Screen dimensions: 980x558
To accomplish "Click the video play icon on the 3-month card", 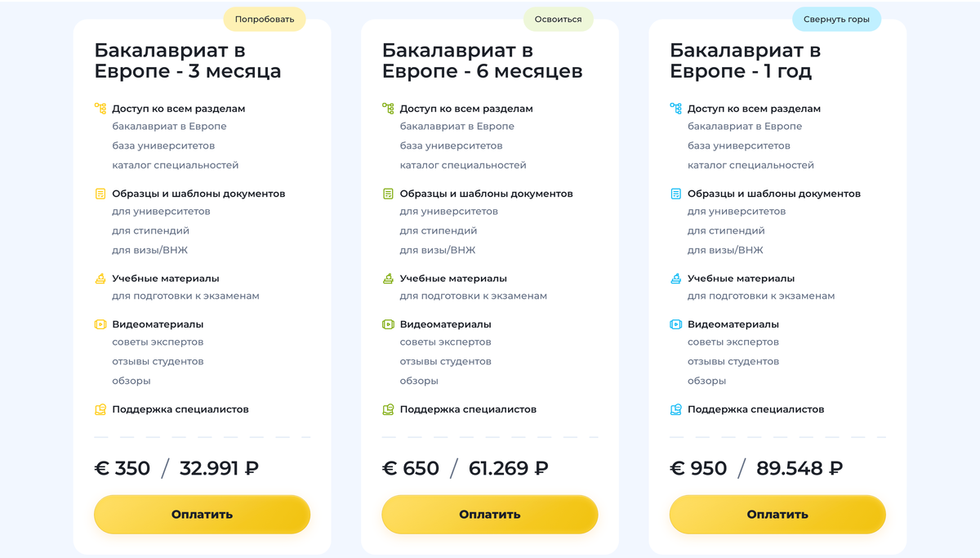I will 100,324.
